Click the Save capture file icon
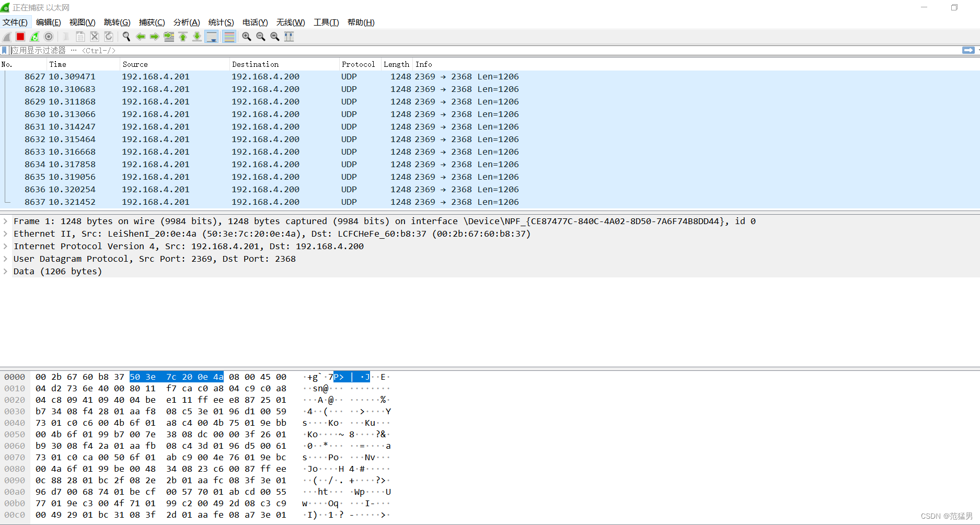 80,37
